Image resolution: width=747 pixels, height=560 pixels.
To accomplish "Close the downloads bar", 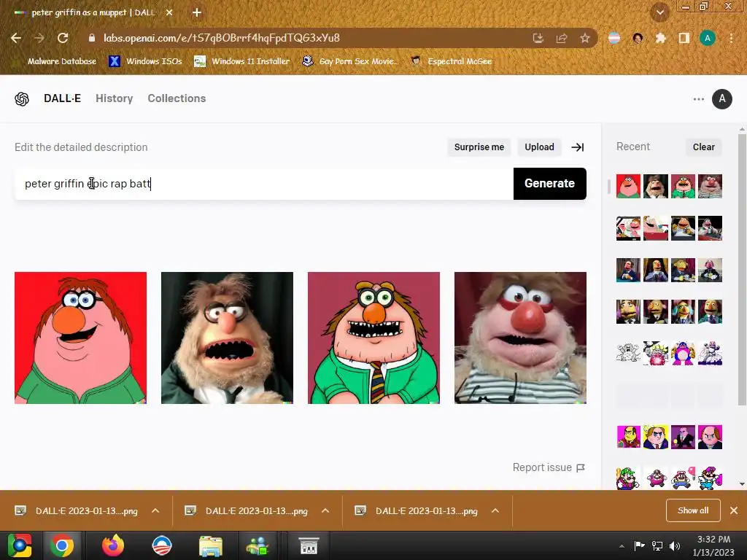I will (x=734, y=510).
